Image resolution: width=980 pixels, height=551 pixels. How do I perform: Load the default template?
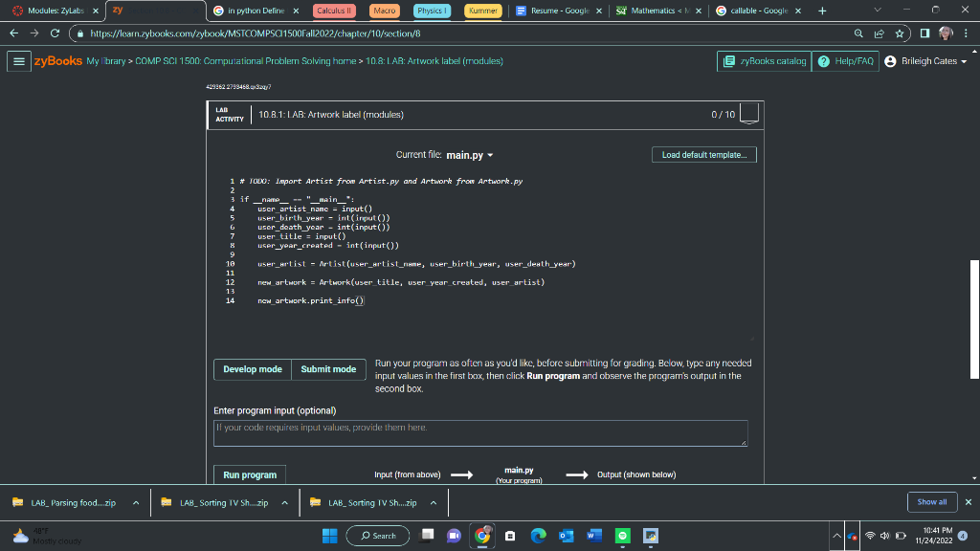703,154
